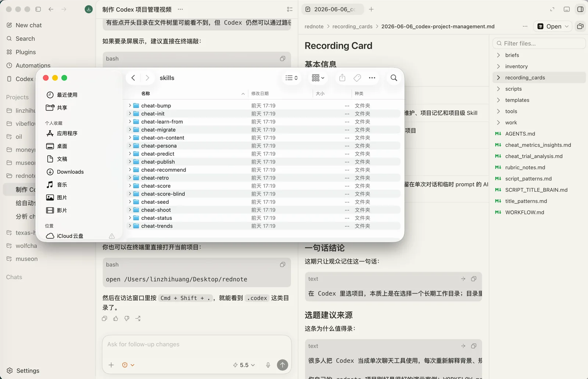
Task: Open AGENTS.md in the file tree
Action: (x=520, y=134)
